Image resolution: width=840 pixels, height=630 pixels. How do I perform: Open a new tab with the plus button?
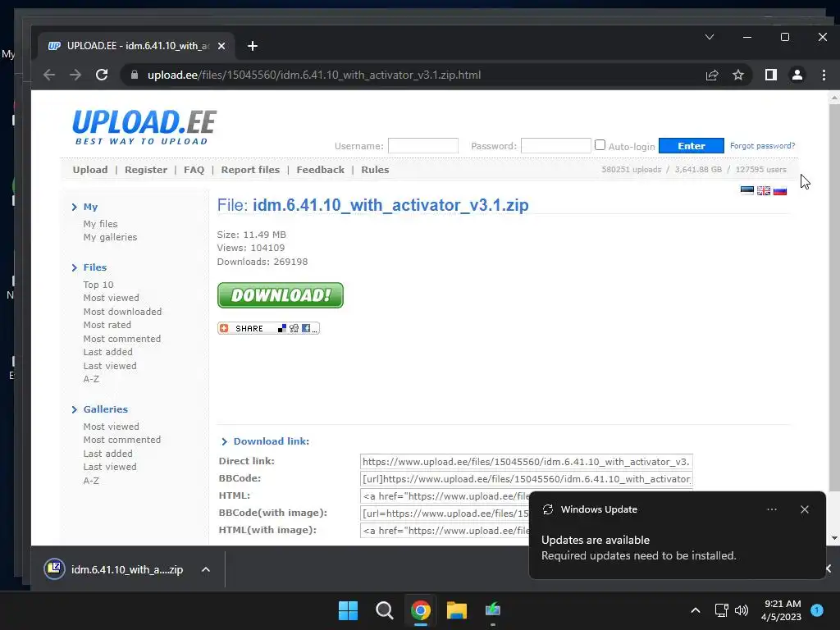tap(253, 46)
